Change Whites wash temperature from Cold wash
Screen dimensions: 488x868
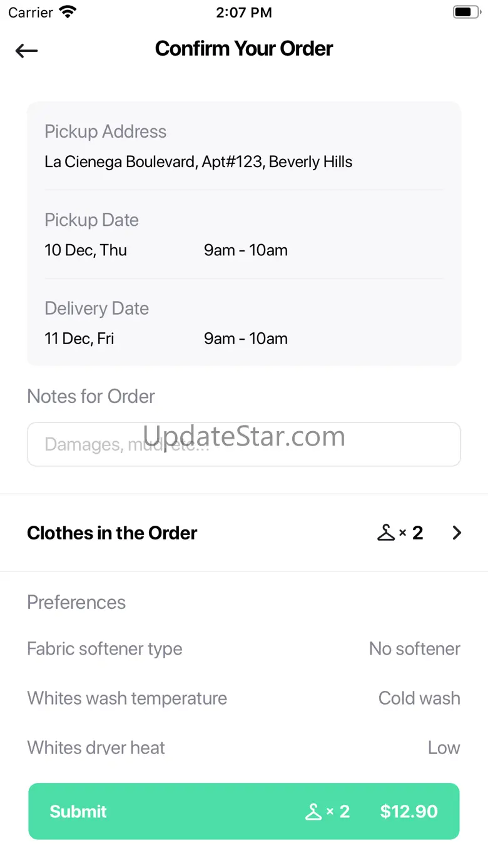tap(419, 698)
